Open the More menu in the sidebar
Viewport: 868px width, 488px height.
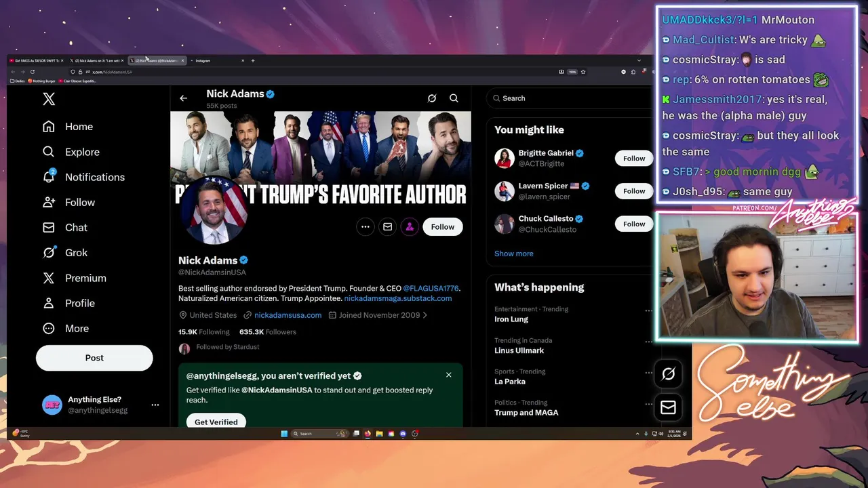pos(66,328)
